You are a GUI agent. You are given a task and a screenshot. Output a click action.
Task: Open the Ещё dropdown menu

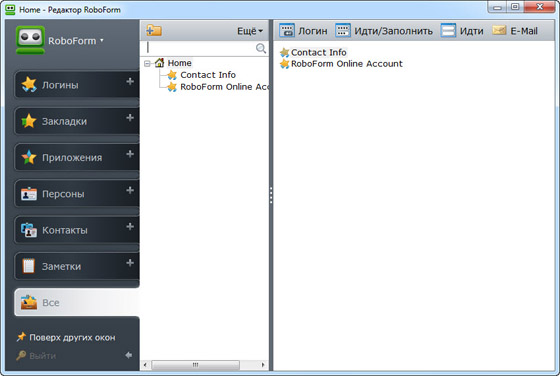pyautogui.click(x=250, y=31)
